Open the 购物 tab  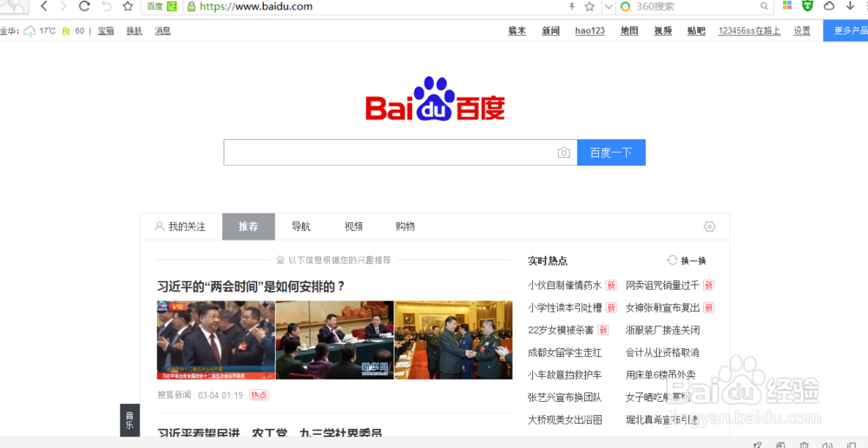(405, 227)
